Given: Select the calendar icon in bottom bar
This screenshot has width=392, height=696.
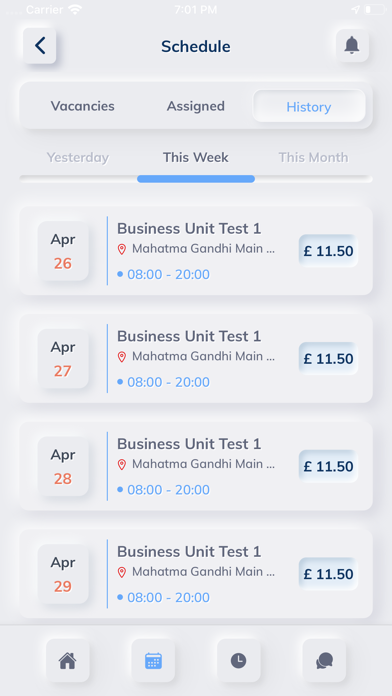Looking at the screenshot, I should [153, 660].
